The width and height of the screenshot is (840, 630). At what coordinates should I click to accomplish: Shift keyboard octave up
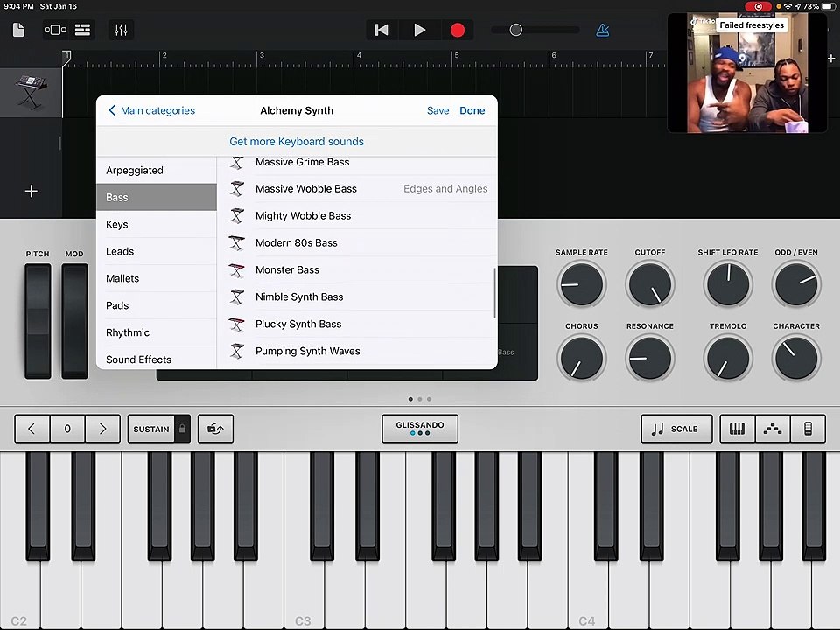[x=102, y=429]
